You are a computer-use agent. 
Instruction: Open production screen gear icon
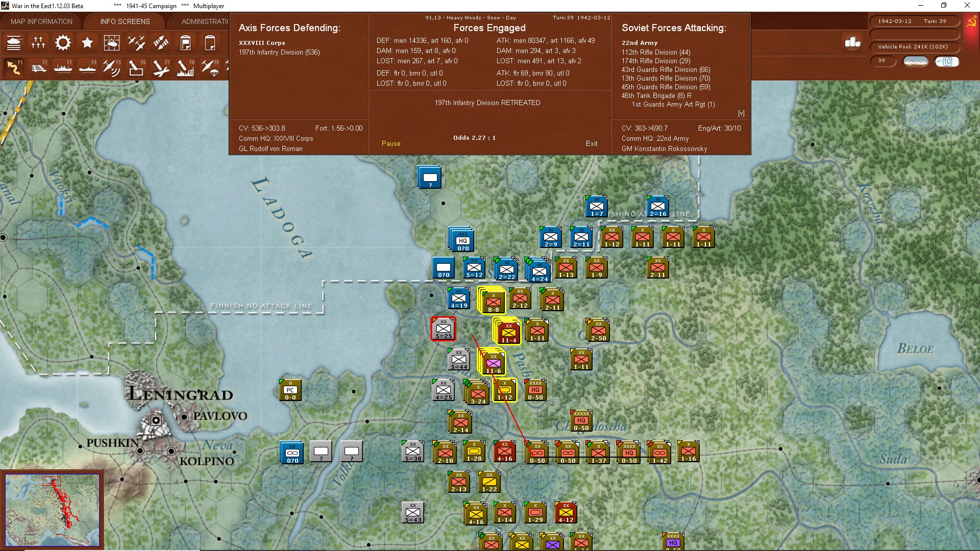tap(63, 43)
